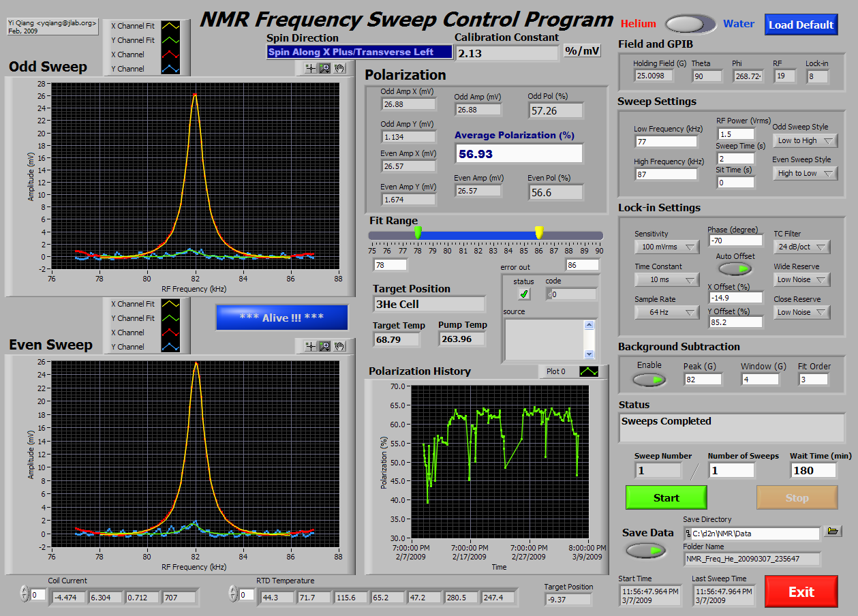
Task: Click the RF Power (Vrms) input field
Action: [x=735, y=134]
